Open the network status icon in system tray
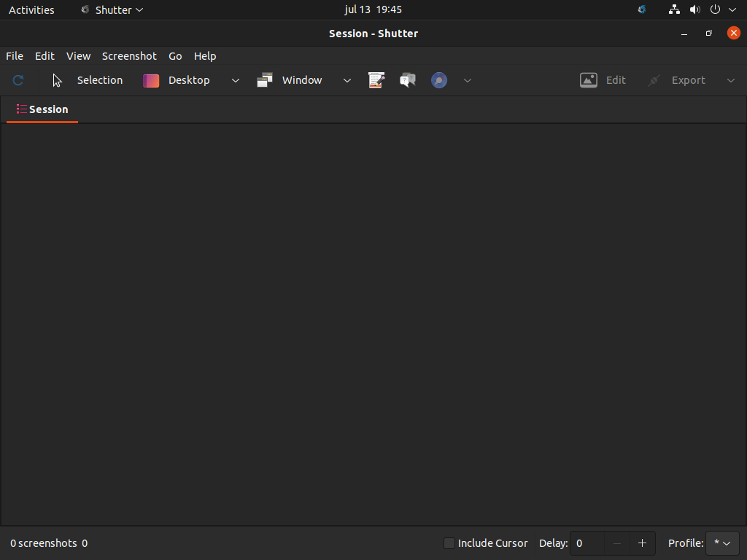The width and height of the screenshot is (747, 560). [674, 10]
